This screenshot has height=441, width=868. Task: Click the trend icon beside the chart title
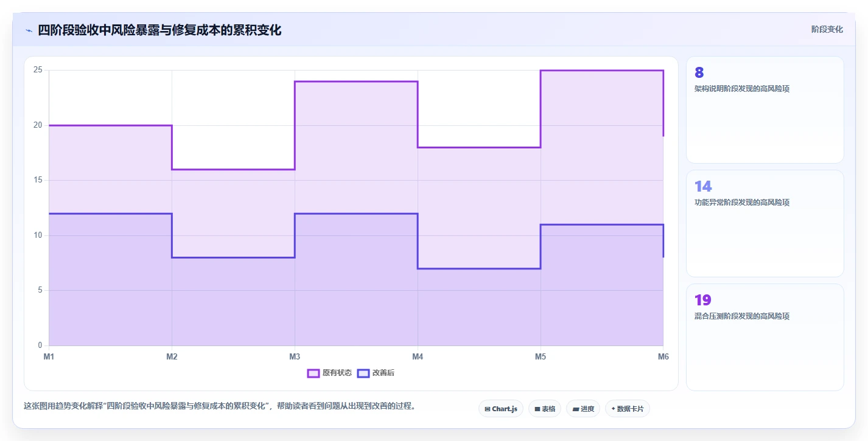pos(29,30)
